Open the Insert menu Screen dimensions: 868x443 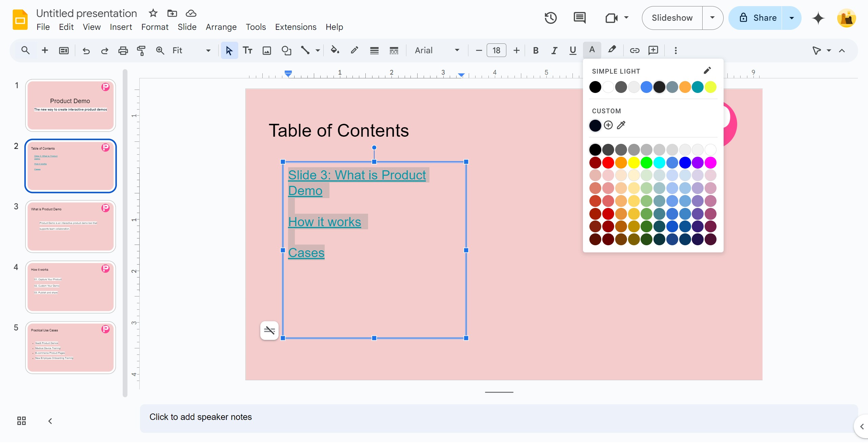click(121, 27)
